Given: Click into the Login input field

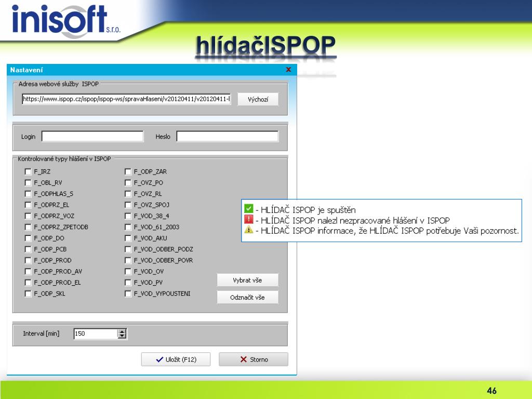Looking at the screenshot, I should tap(92, 137).
